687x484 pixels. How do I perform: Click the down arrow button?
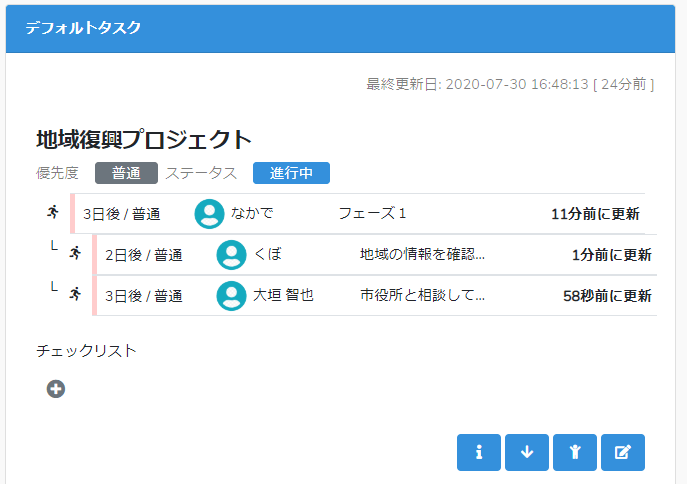coord(527,452)
